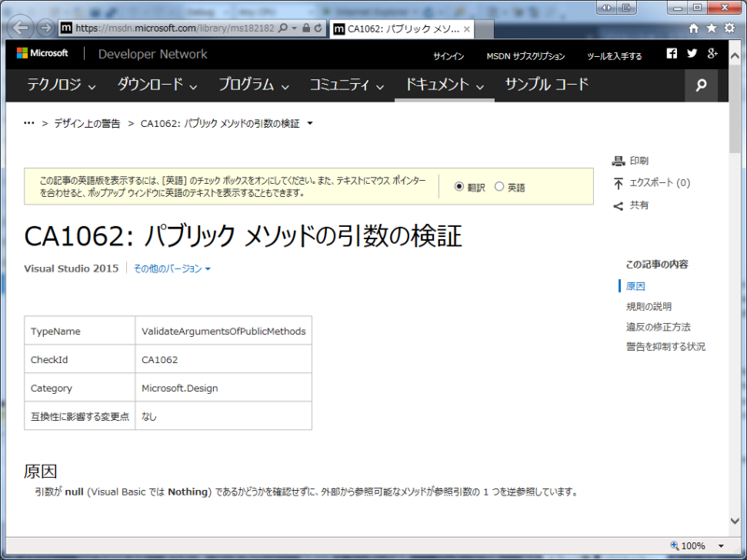Jump to 規則の説明 section
This screenshot has height=560, width=747.
[x=648, y=307]
